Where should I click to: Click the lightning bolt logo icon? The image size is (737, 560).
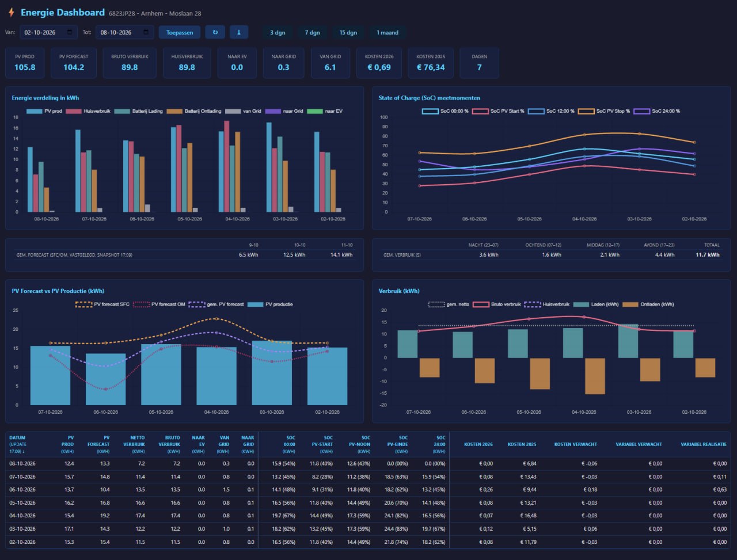tap(12, 13)
